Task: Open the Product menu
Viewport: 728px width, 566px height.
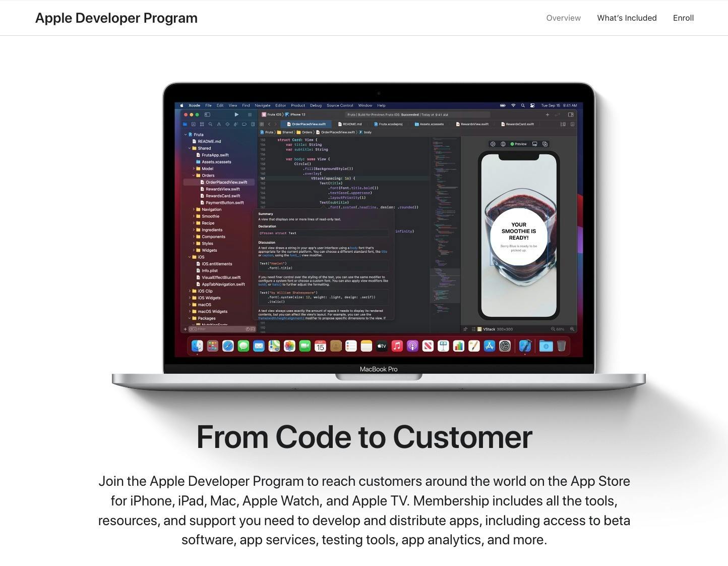Action: pos(298,105)
